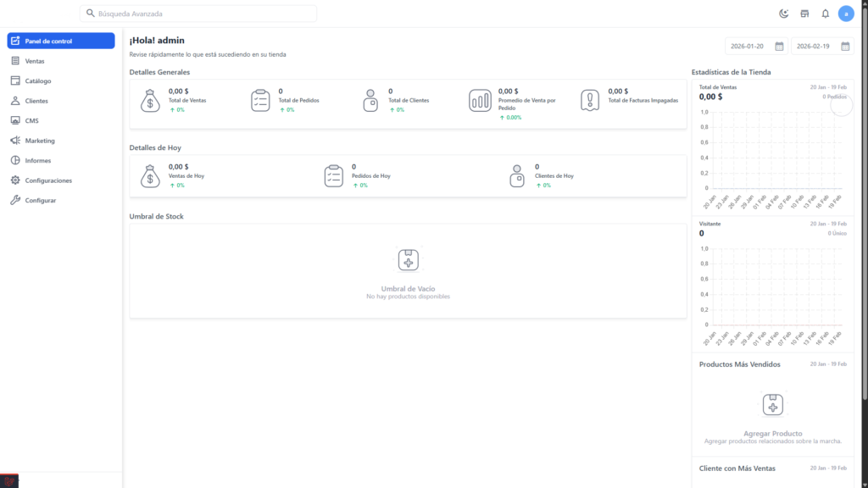Open the 2026-02-19 end date picker
Screen dimensions: 868x488
tap(821, 47)
